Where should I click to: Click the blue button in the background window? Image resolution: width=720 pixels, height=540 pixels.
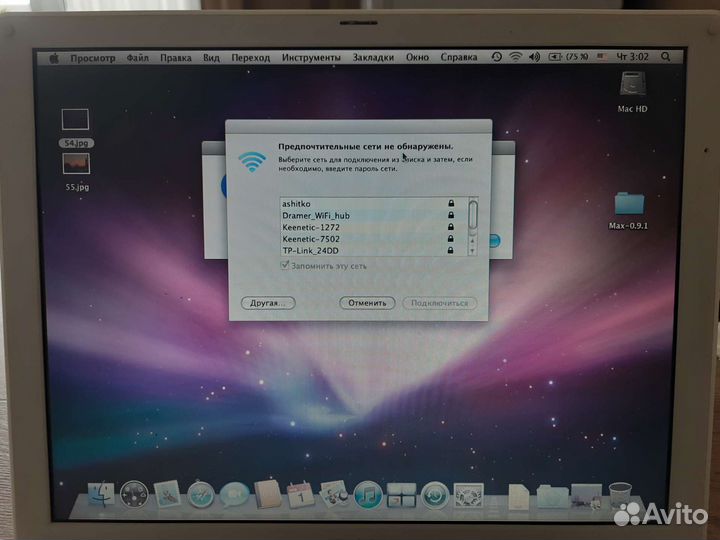click(x=495, y=240)
